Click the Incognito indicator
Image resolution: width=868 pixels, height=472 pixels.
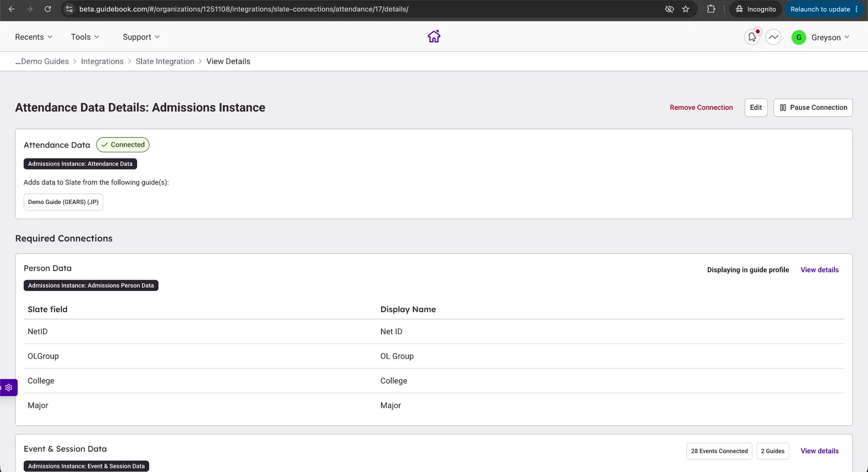756,9
